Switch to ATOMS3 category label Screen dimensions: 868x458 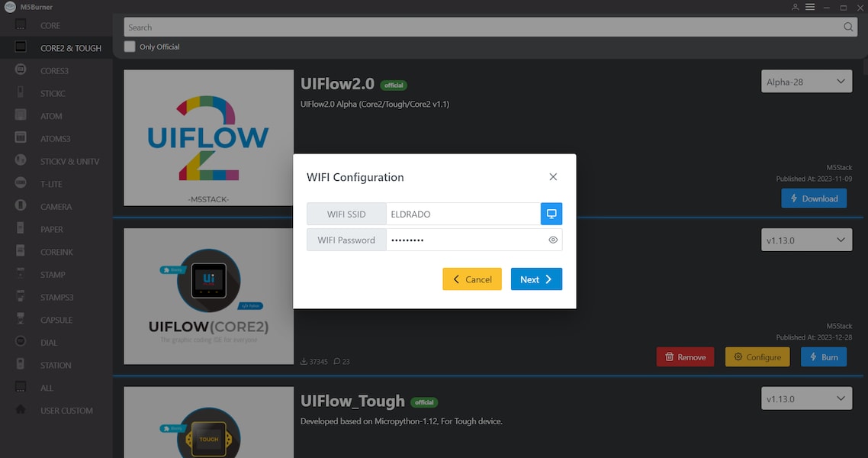click(56, 139)
